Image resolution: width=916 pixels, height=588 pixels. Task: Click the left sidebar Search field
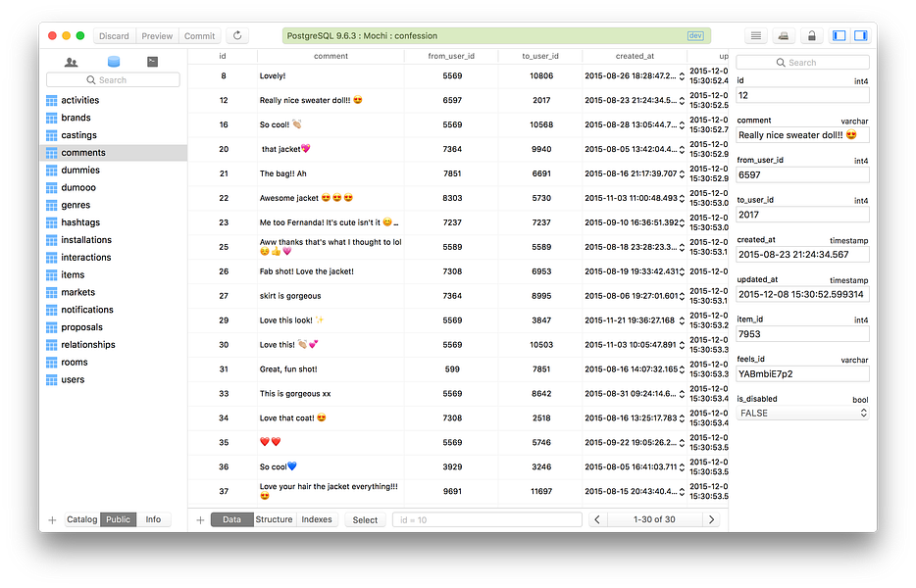(x=114, y=80)
